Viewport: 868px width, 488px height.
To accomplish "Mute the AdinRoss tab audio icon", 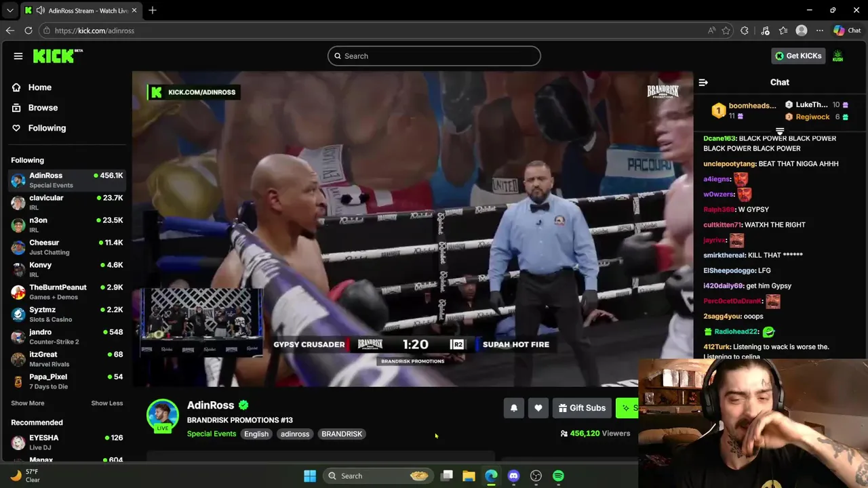I will [x=41, y=10].
